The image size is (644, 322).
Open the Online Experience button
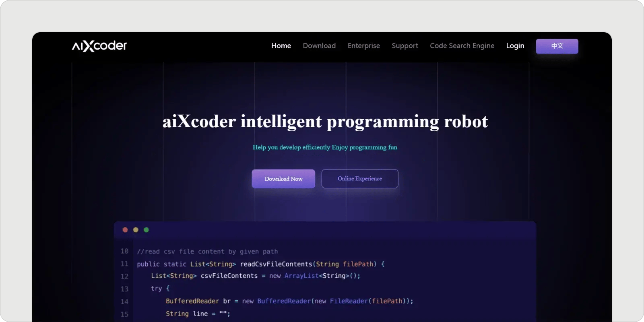coord(360,179)
